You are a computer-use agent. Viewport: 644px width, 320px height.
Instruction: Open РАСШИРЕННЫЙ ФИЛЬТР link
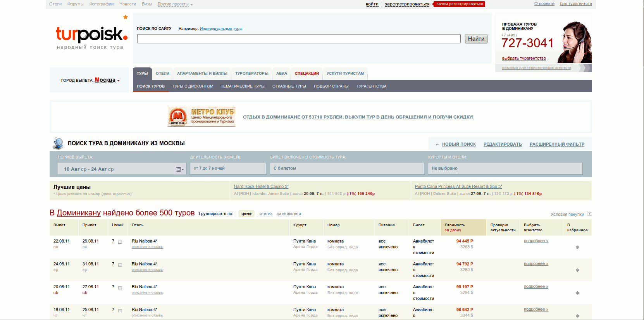(557, 144)
